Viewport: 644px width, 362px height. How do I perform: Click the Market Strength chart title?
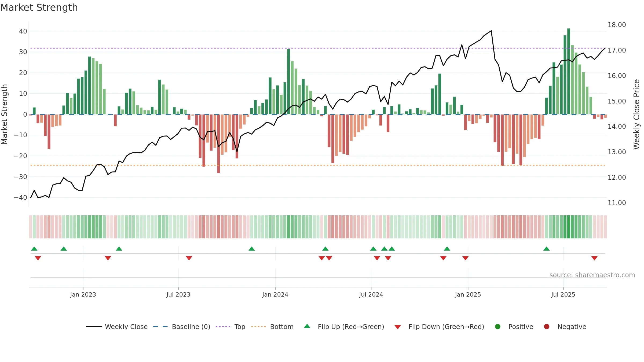tap(39, 8)
